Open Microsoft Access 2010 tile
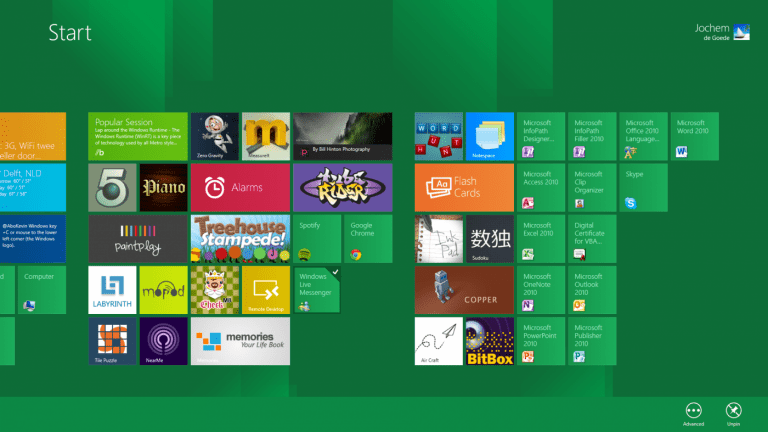 (x=541, y=188)
